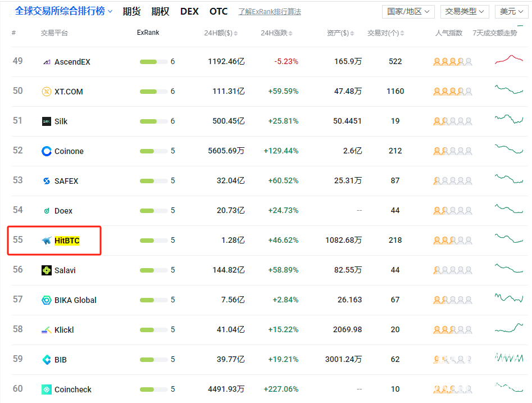The height and width of the screenshot is (403, 532).
Task: Select the XT.COM logo icon
Action: pyautogui.click(x=47, y=91)
